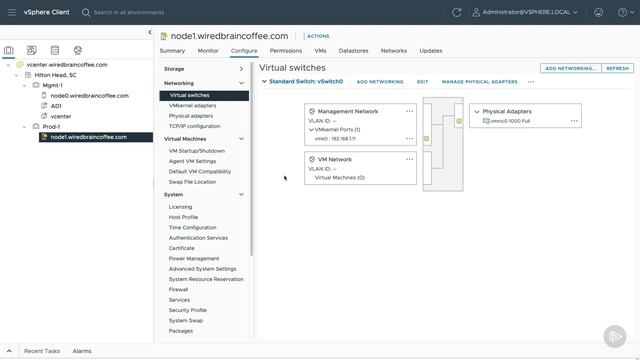640x360 pixels.
Task: Select node0.wiredbraincoffee.com host in tree
Action: click(89, 96)
